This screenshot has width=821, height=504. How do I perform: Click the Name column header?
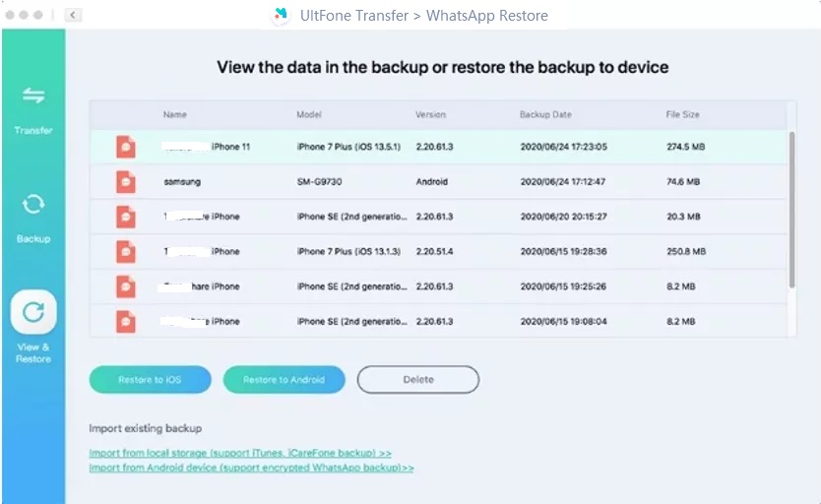[175, 115]
